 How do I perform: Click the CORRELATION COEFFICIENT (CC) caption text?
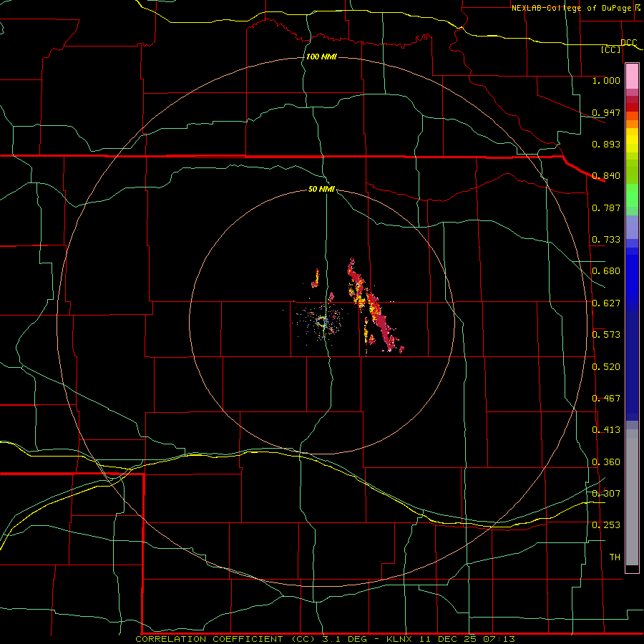tap(225, 639)
